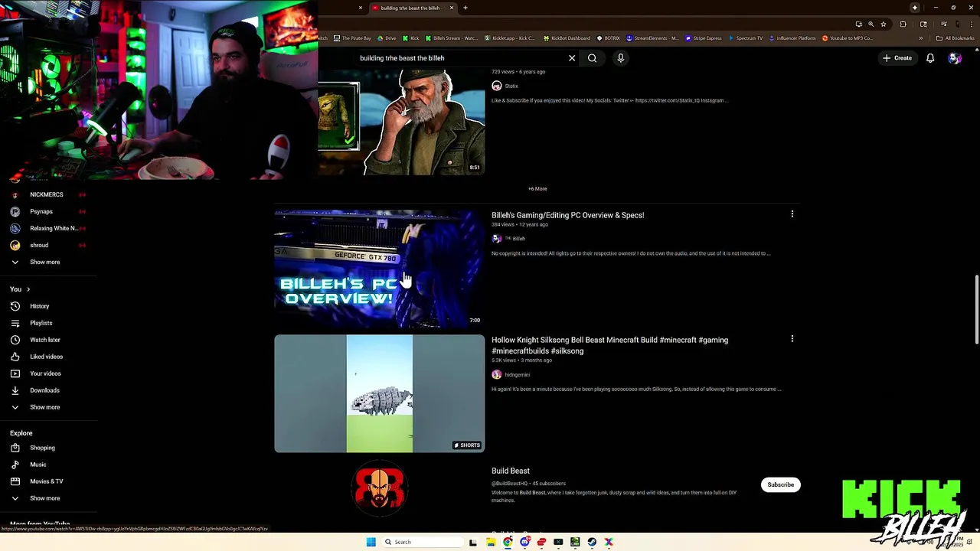Bookmark this page with the star icon
980x551 pixels.
884,24
